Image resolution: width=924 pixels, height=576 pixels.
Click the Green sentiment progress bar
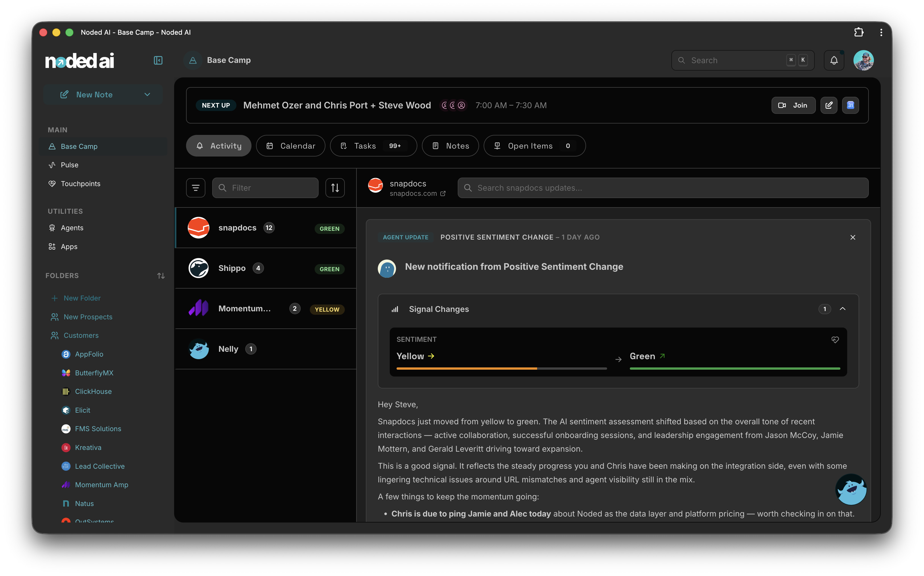click(735, 368)
